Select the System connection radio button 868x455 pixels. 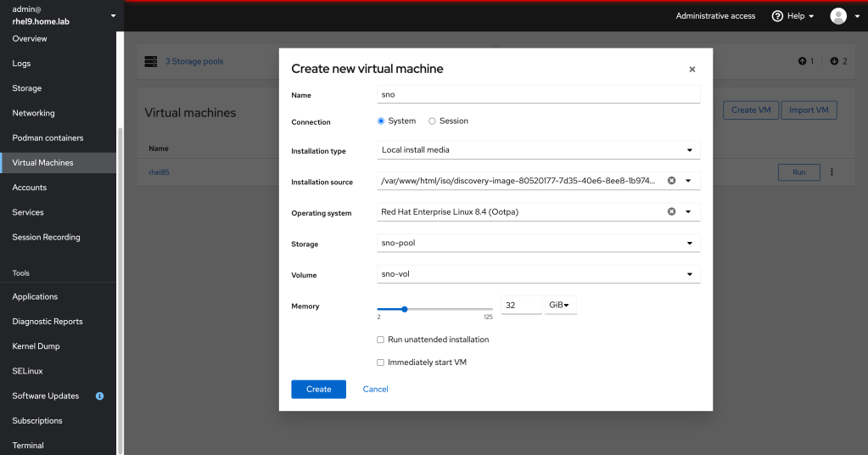point(381,121)
